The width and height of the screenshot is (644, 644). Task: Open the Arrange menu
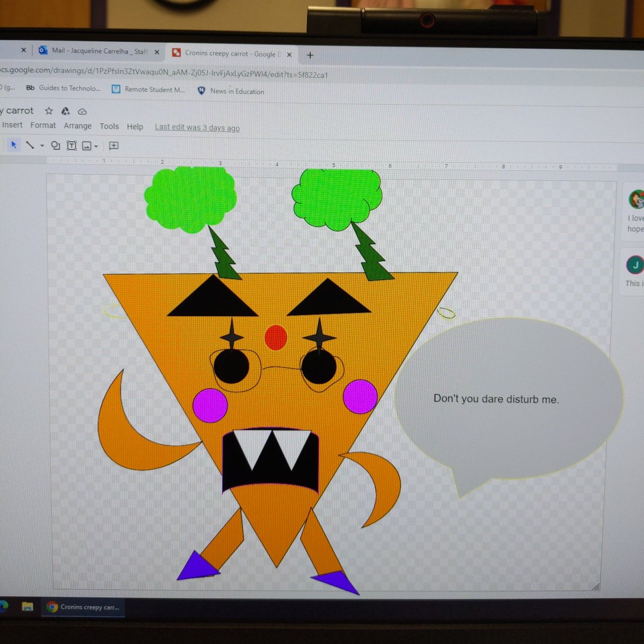tap(78, 126)
